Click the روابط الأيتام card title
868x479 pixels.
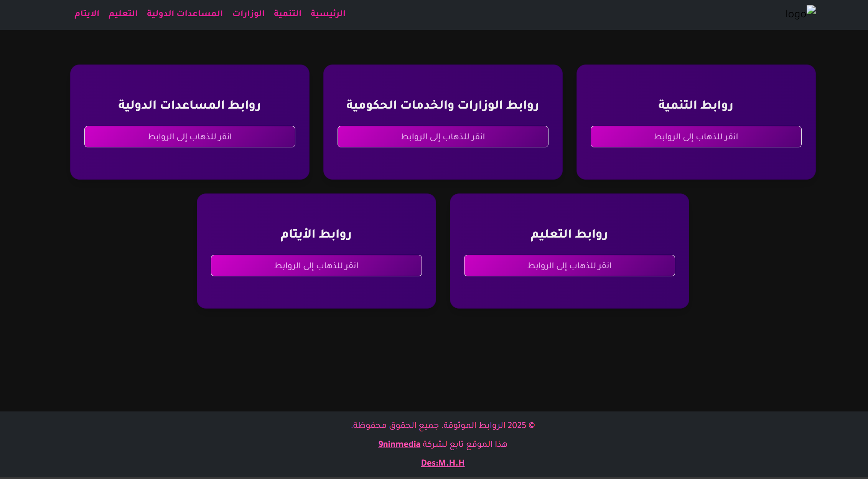pos(316,234)
